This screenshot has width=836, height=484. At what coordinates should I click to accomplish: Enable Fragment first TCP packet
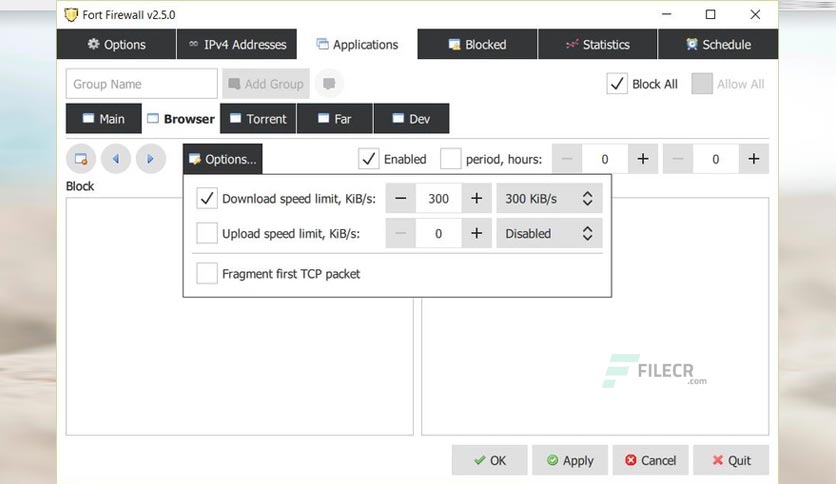click(x=207, y=273)
